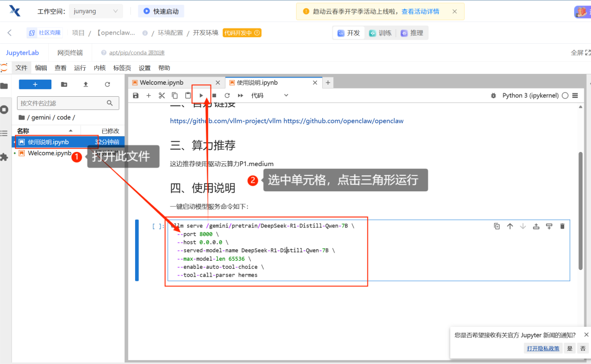Refresh the file browser list
Screen dimensions: 591x364
(107, 85)
